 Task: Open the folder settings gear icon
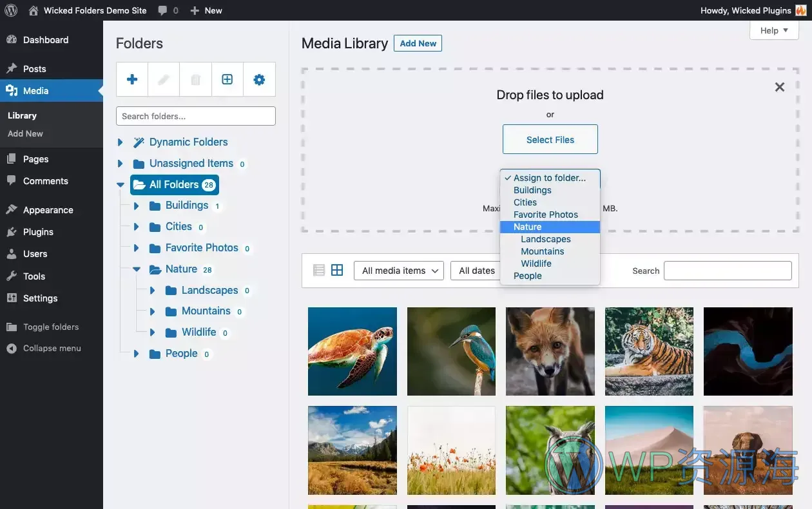click(259, 79)
